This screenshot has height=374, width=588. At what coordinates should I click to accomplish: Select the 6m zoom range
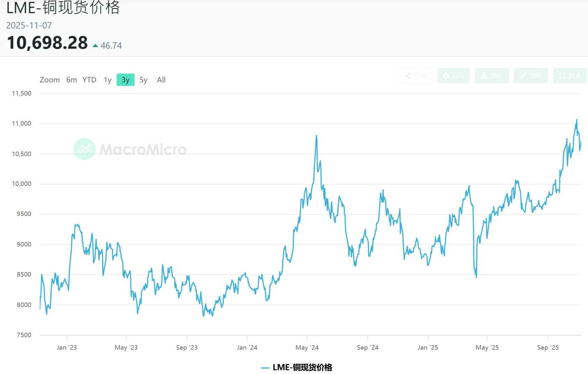72,80
